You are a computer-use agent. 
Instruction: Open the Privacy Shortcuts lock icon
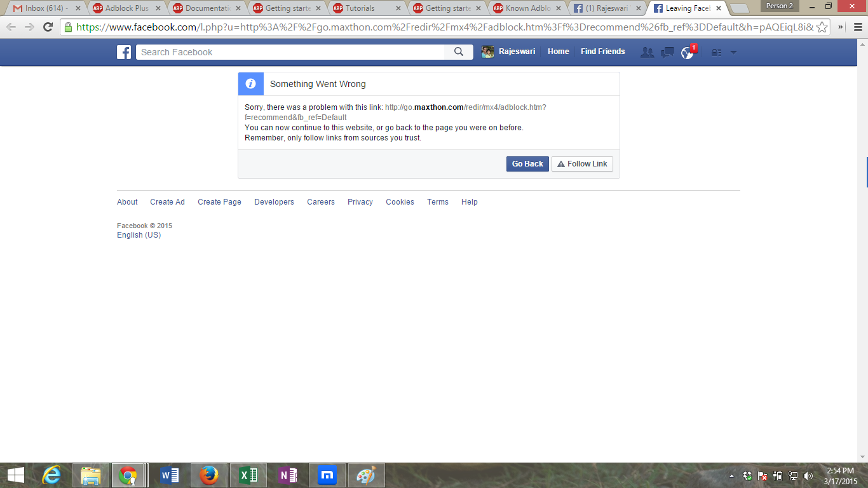(x=716, y=53)
